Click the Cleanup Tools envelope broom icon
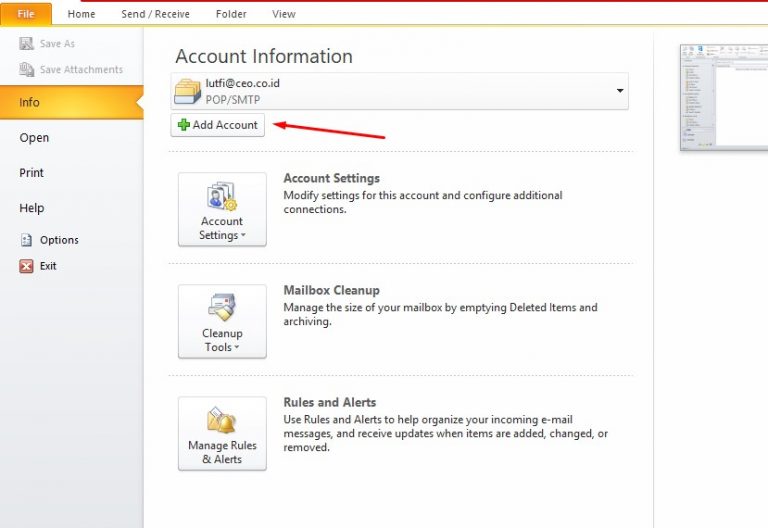The width and height of the screenshot is (768, 528). point(222,308)
